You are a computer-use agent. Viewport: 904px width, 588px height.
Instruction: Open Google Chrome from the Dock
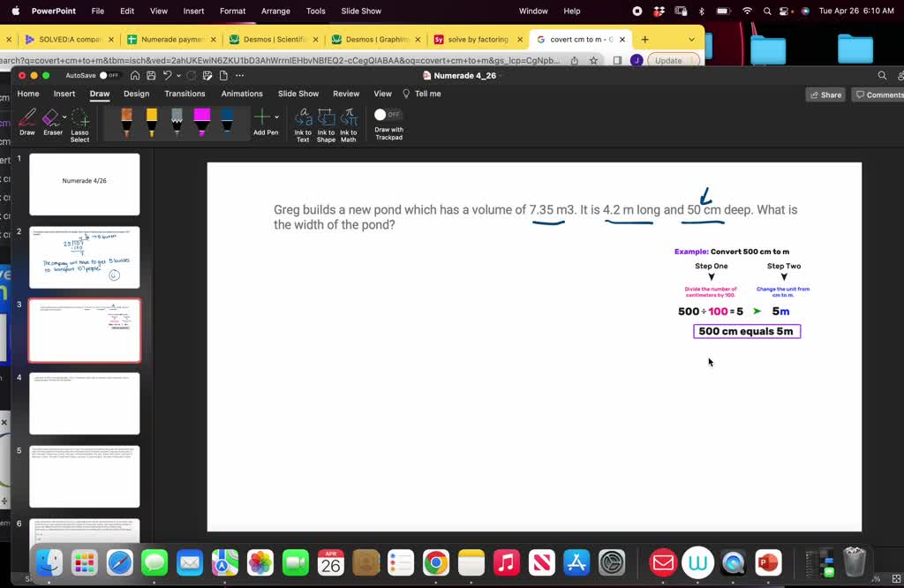(x=436, y=562)
